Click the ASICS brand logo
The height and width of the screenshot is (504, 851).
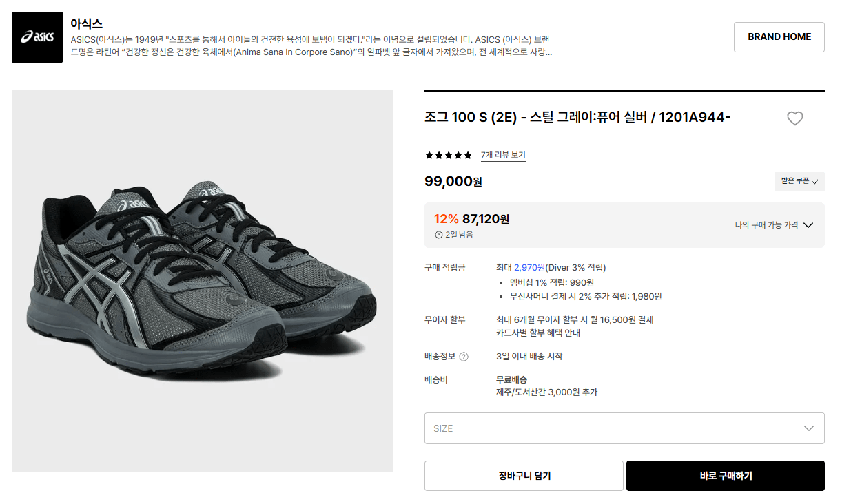[x=37, y=37]
